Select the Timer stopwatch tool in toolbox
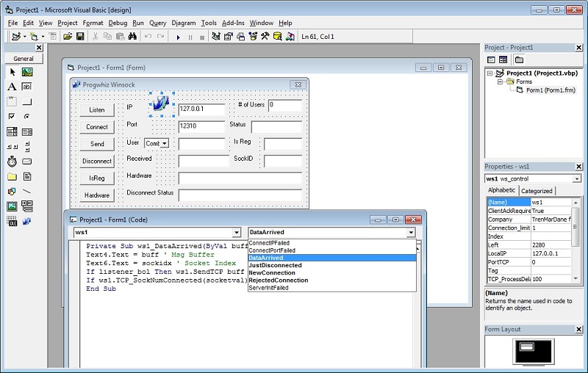The width and height of the screenshot is (588, 373). tap(12, 162)
